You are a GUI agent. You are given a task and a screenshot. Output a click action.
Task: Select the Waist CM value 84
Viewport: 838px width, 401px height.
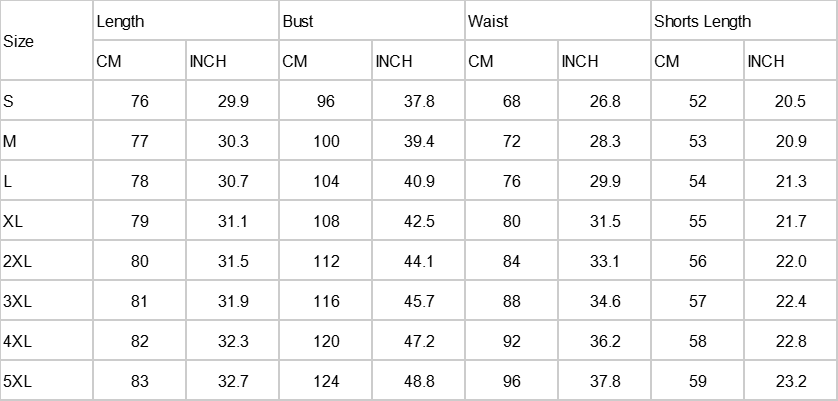(511, 261)
